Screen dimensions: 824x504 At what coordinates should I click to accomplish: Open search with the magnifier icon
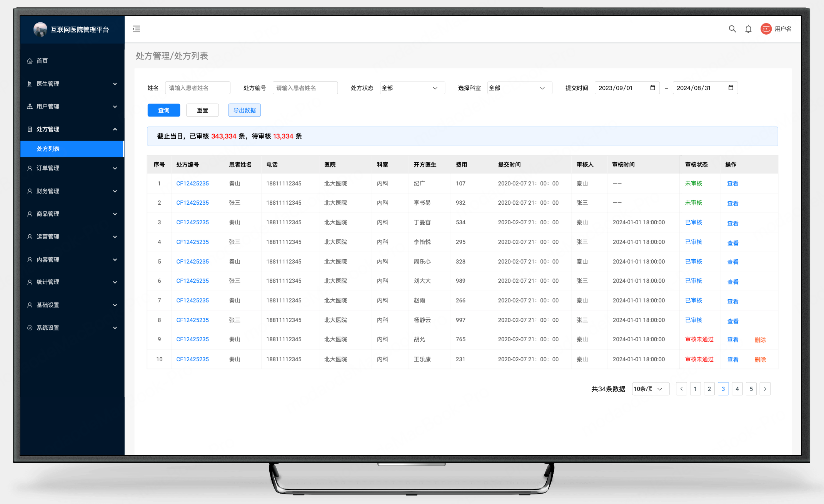(732, 29)
